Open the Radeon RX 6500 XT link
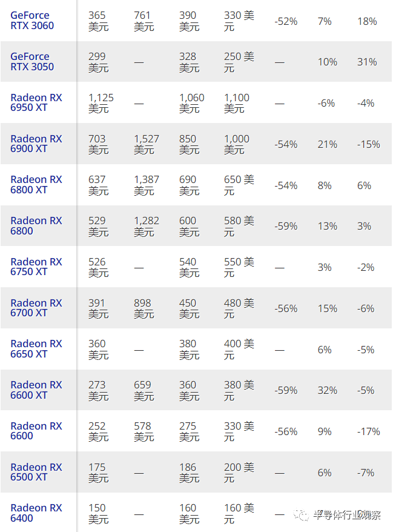 (36, 472)
